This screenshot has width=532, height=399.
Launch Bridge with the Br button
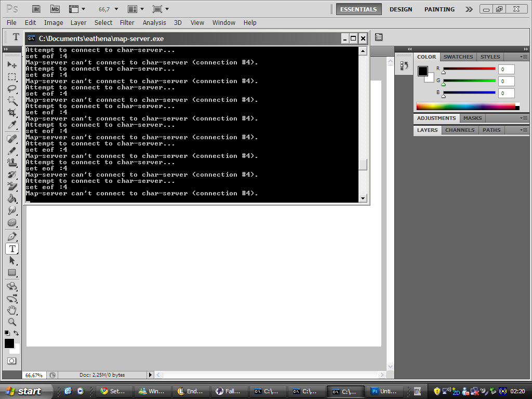point(36,9)
